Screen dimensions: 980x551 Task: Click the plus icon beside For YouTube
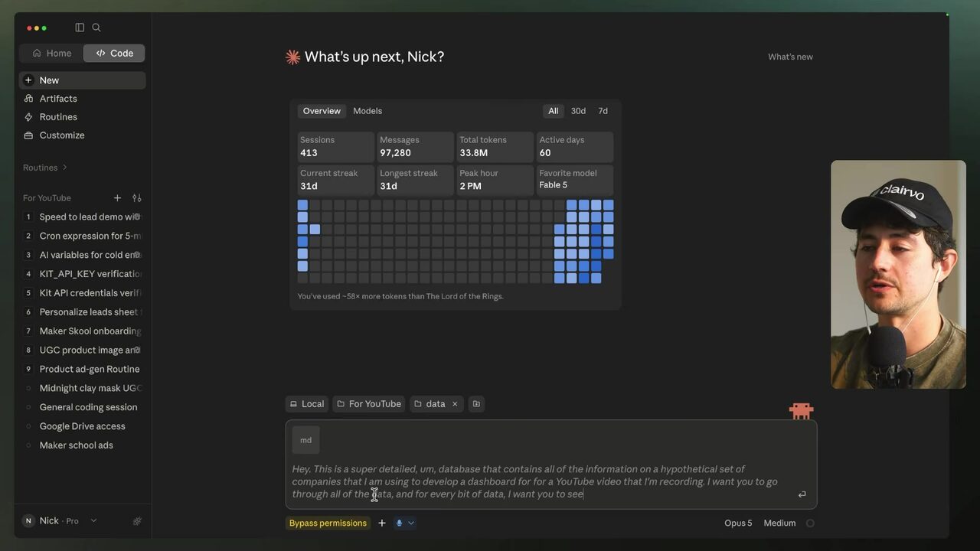[x=117, y=198]
